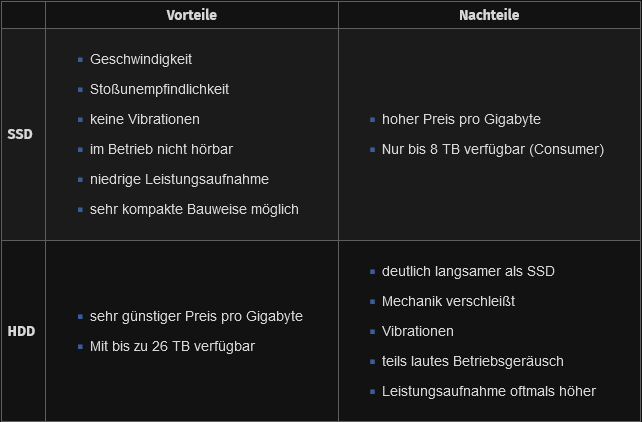
Task: Select the 'keine Vibrationen' text
Action: 144,119
